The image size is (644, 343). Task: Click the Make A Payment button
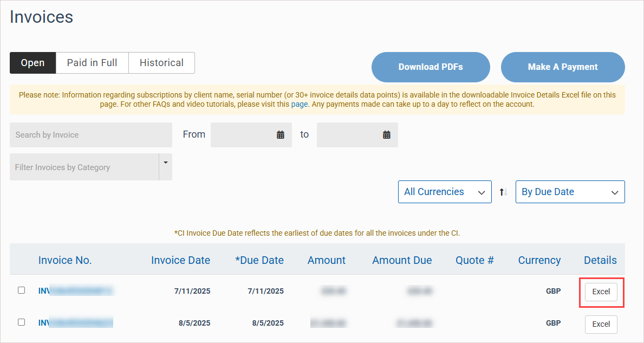click(563, 67)
